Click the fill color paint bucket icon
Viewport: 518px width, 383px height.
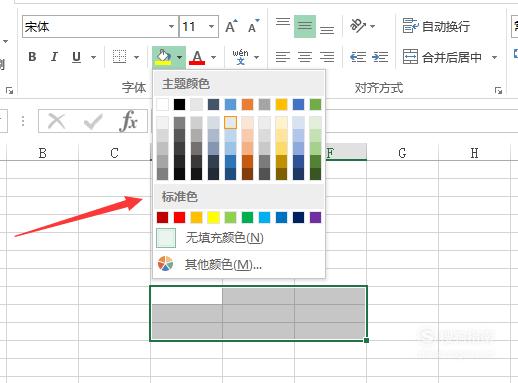[x=163, y=57]
